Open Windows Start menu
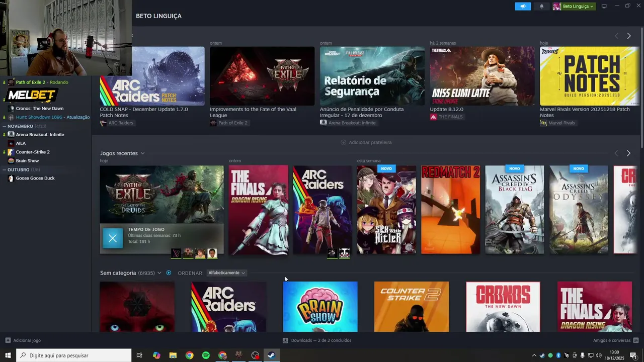Screen dimensions: 644x362 pyautogui.click(x=8, y=355)
